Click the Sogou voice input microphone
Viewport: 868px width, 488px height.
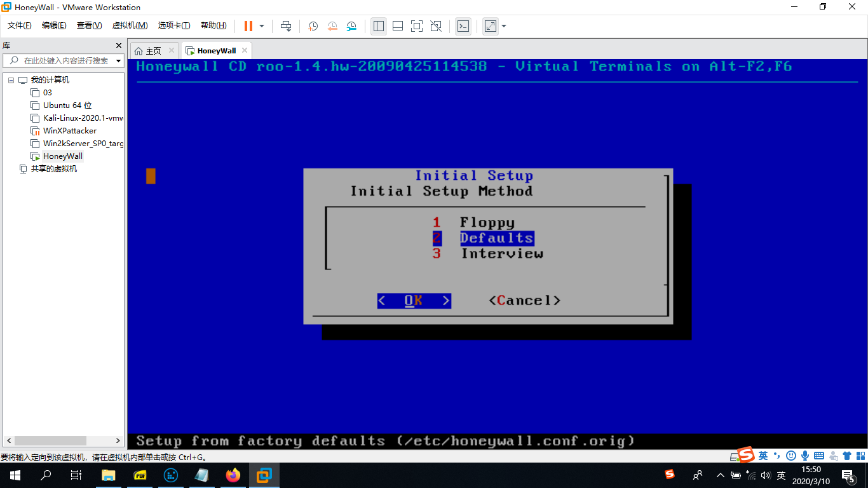coord(805,456)
